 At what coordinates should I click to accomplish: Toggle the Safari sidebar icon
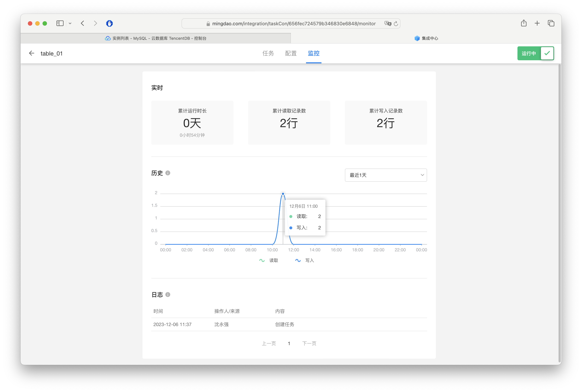coord(60,23)
